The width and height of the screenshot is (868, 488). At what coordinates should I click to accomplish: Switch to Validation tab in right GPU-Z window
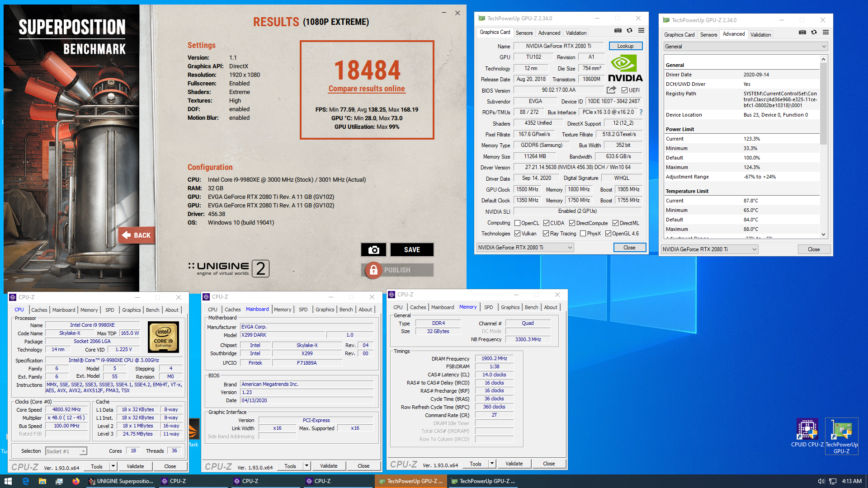click(x=760, y=35)
